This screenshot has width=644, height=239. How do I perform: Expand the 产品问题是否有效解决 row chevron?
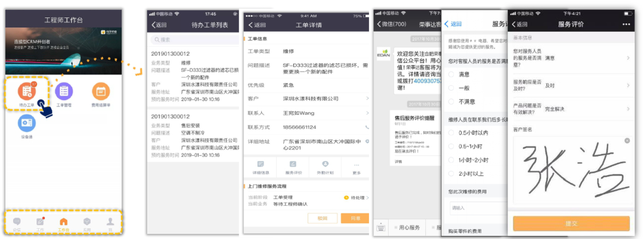point(628,109)
